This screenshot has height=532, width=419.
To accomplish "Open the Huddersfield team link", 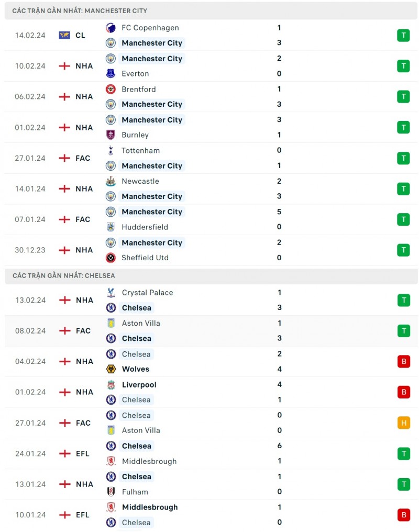I will pyautogui.click(x=146, y=227).
